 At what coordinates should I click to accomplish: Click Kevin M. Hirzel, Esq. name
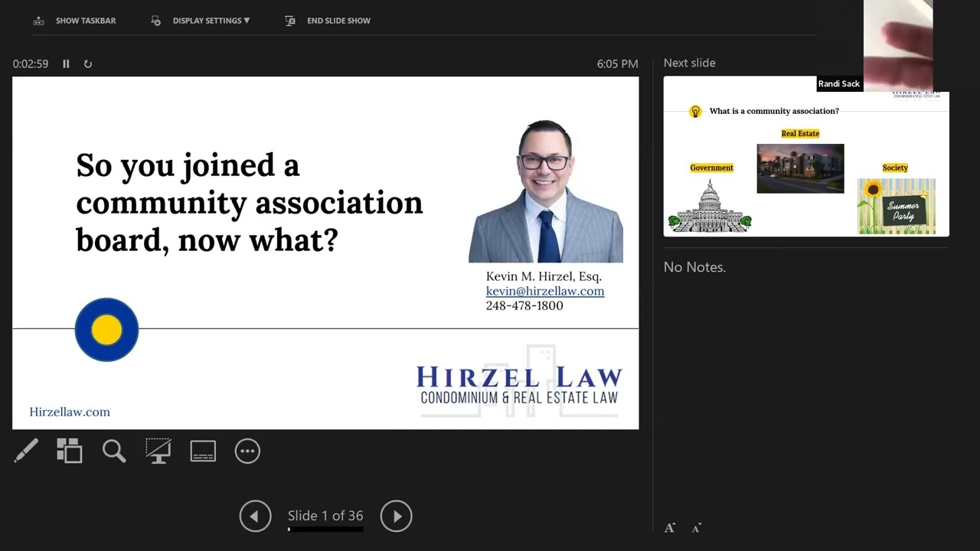(x=544, y=276)
